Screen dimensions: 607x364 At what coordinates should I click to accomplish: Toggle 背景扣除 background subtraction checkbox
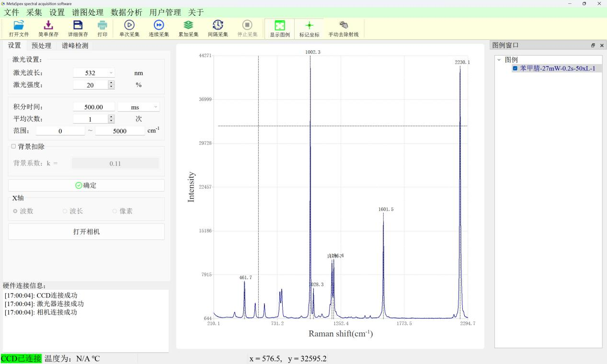13,146
